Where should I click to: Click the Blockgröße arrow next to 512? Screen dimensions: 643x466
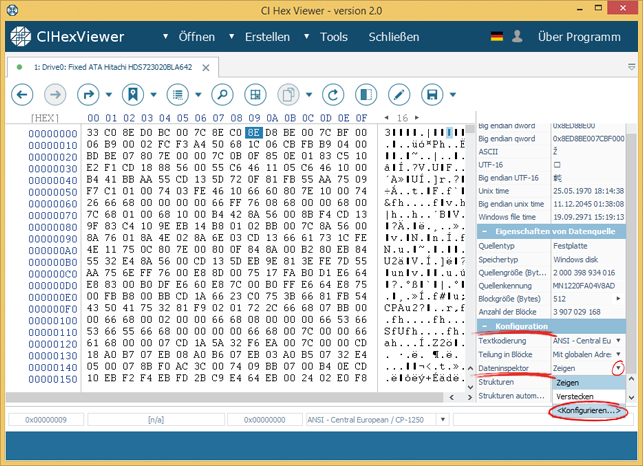[x=618, y=299]
